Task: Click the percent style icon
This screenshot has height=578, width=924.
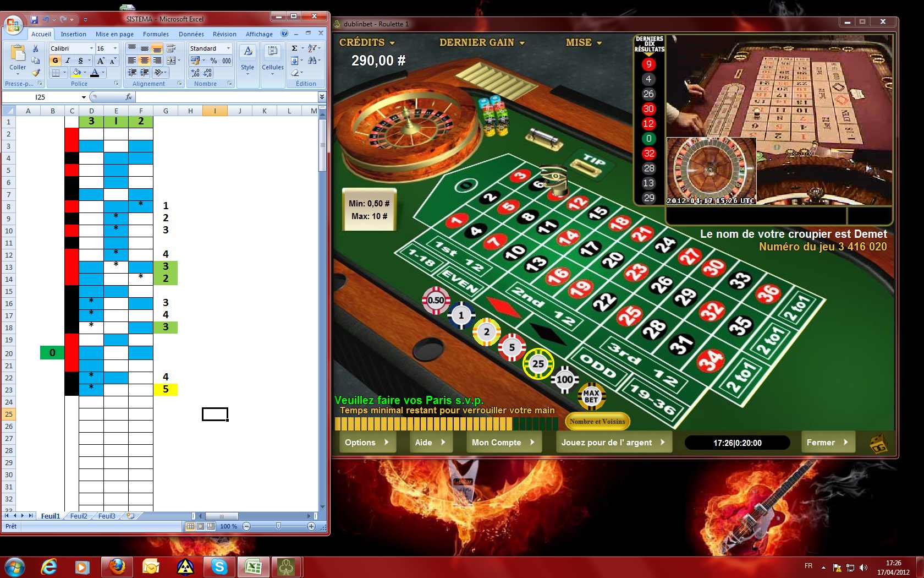Action: 213,61
